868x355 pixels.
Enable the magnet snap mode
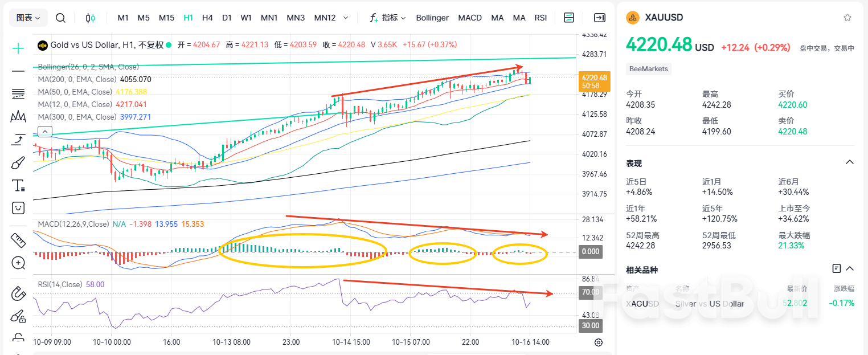18,294
